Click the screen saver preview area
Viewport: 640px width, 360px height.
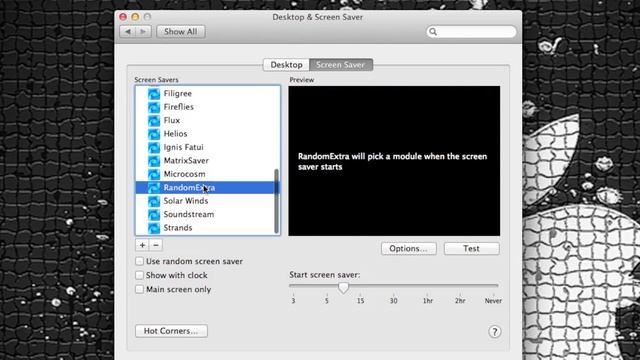tap(394, 161)
